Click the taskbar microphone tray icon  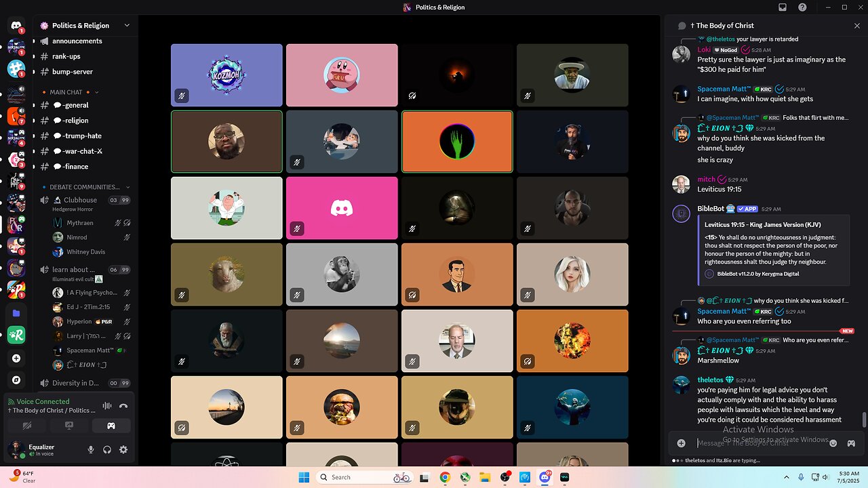click(801, 477)
